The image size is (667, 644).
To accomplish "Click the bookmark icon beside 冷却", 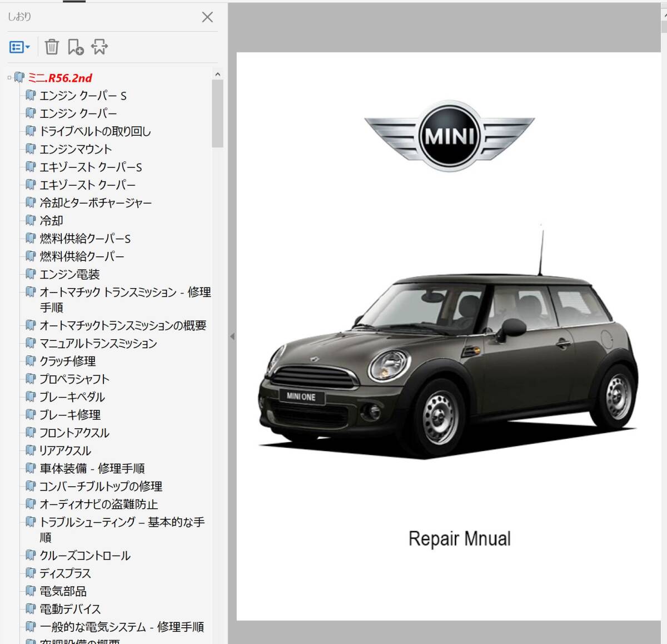I will (31, 220).
